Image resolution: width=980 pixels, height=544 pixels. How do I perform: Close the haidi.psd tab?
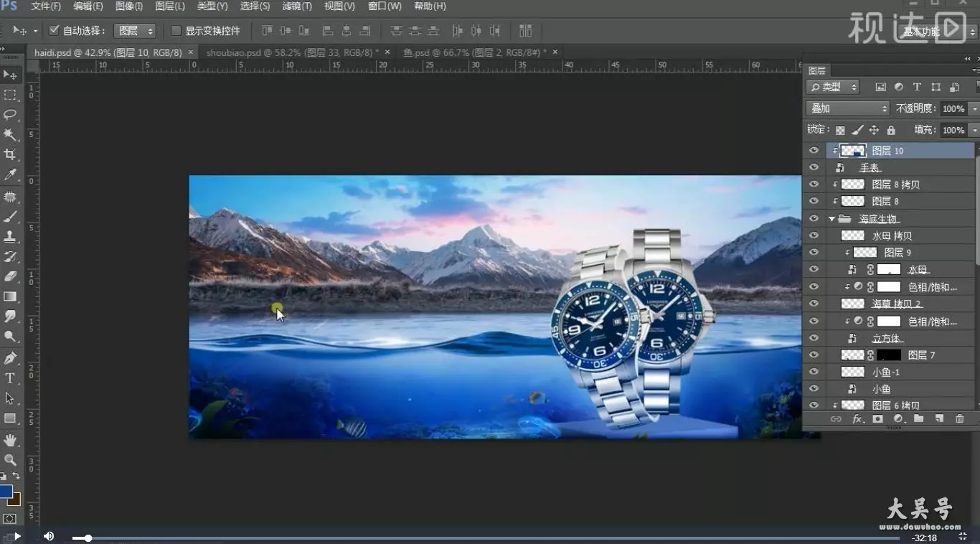pos(191,52)
